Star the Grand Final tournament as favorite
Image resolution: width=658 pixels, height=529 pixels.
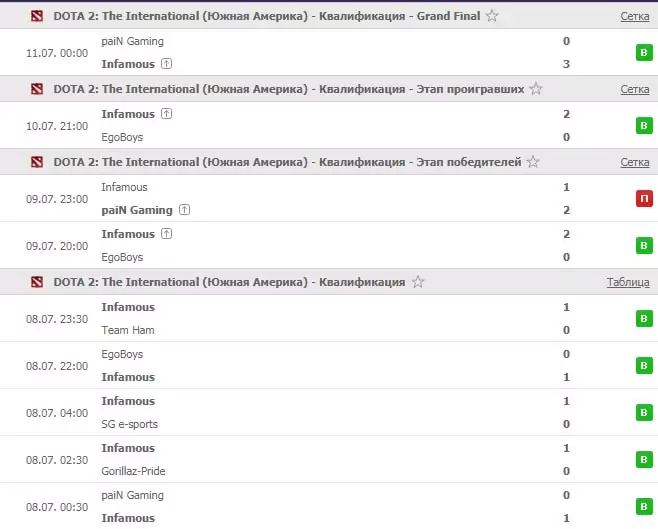[x=492, y=16]
